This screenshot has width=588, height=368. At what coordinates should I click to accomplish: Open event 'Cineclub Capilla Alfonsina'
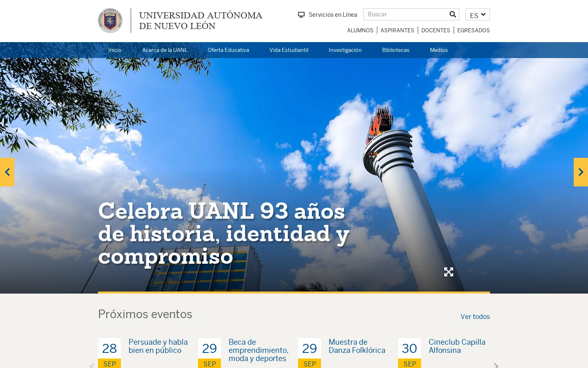pyautogui.click(x=457, y=346)
